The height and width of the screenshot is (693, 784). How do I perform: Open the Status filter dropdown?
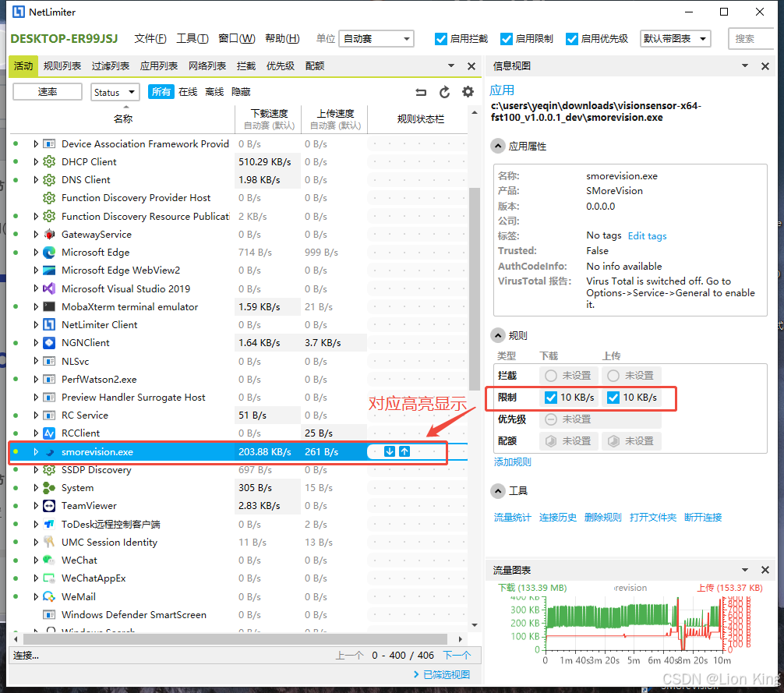(115, 92)
